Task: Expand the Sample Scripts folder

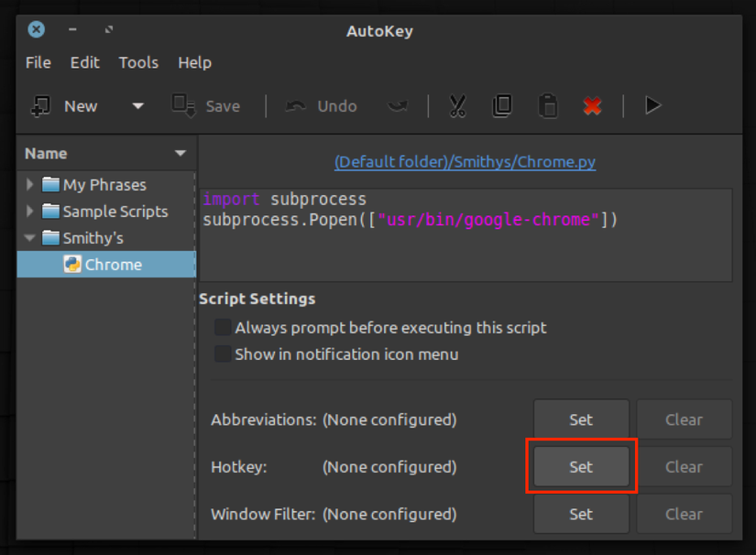Action: (x=28, y=211)
